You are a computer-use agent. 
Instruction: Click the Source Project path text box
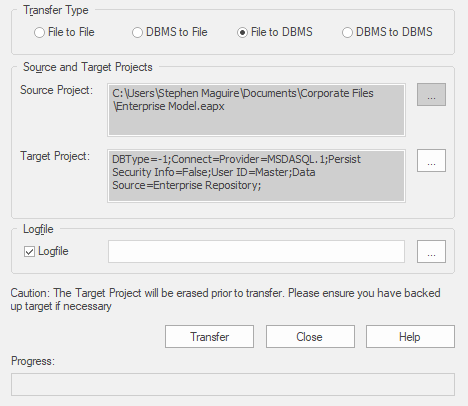tap(256, 110)
